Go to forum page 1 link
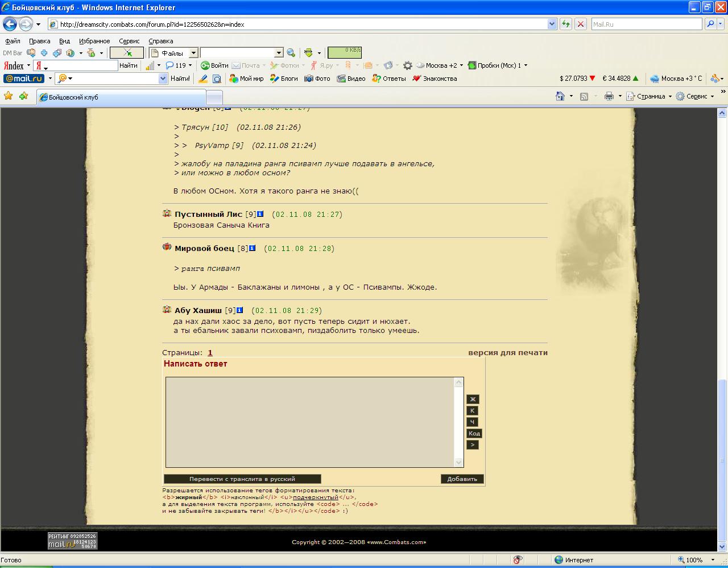This screenshot has width=728, height=568. click(x=210, y=352)
